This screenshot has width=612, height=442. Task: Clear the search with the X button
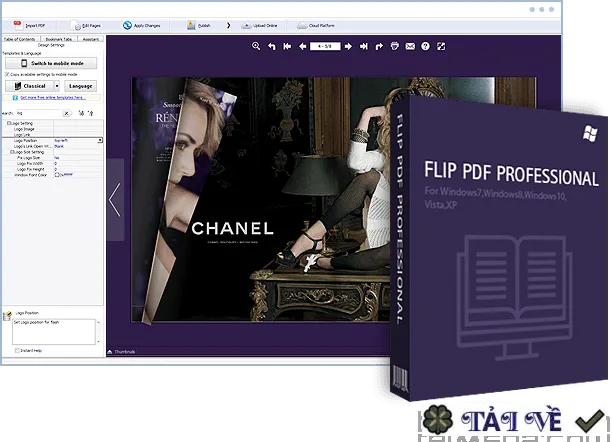tap(67, 113)
